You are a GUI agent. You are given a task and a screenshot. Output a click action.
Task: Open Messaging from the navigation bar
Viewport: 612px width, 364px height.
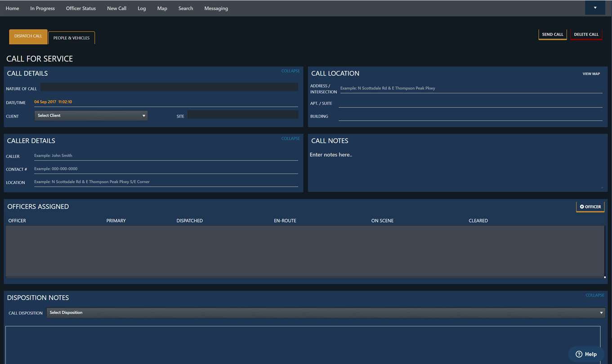coord(216,8)
